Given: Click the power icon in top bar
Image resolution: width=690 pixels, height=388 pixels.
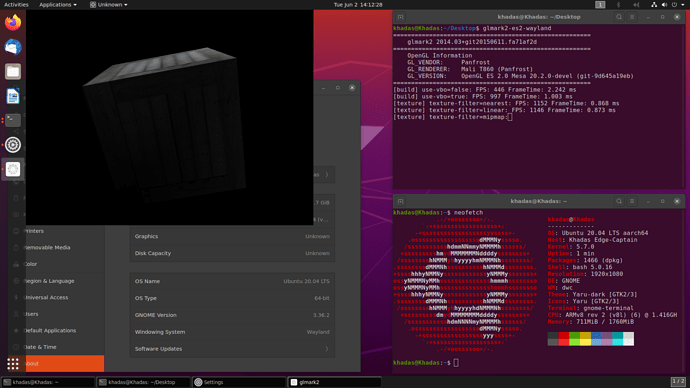Looking at the screenshot, I should [x=674, y=4].
